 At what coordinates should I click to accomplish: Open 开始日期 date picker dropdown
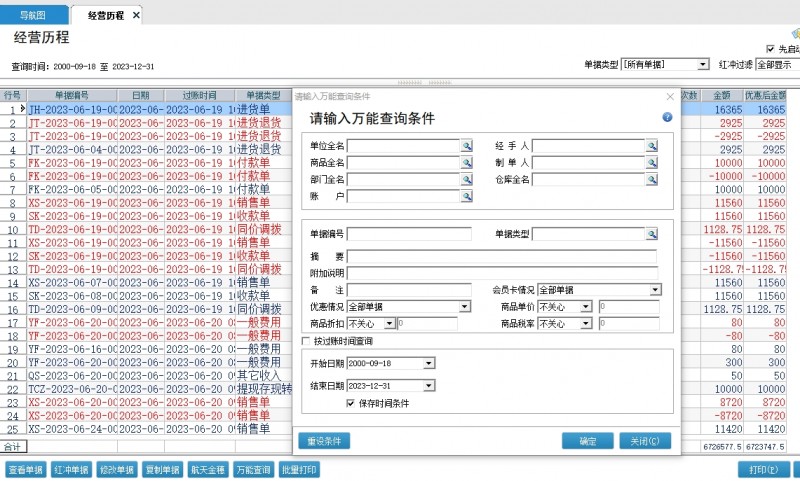coord(429,364)
